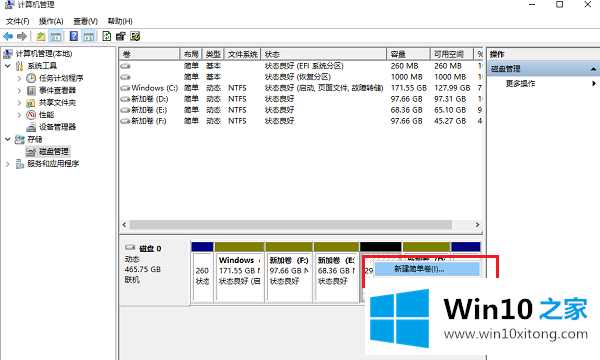Select 新加卷 (F:) in the volume list

(301, 121)
